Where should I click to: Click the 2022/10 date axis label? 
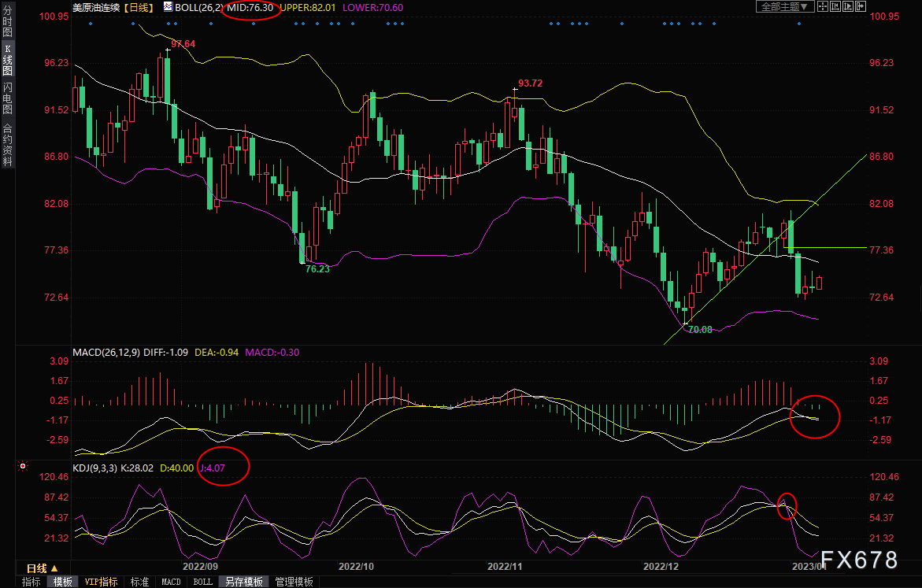[x=357, y=566]
